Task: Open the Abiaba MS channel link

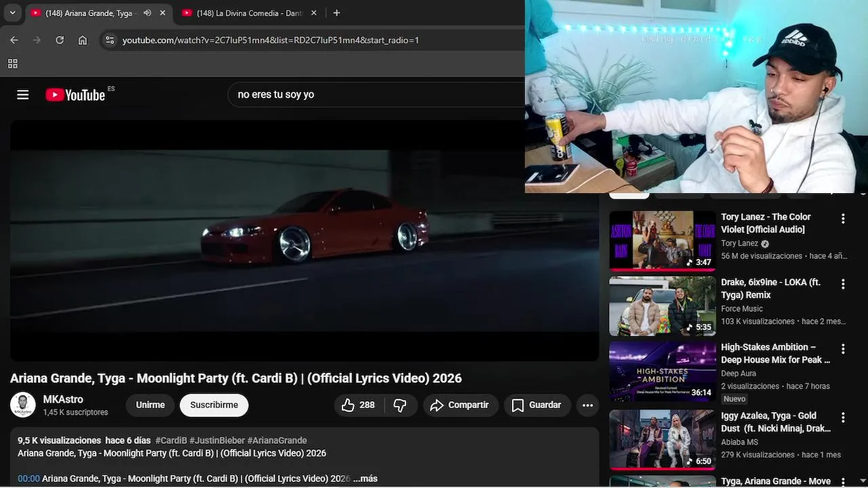Action: (x=739, y=442)
